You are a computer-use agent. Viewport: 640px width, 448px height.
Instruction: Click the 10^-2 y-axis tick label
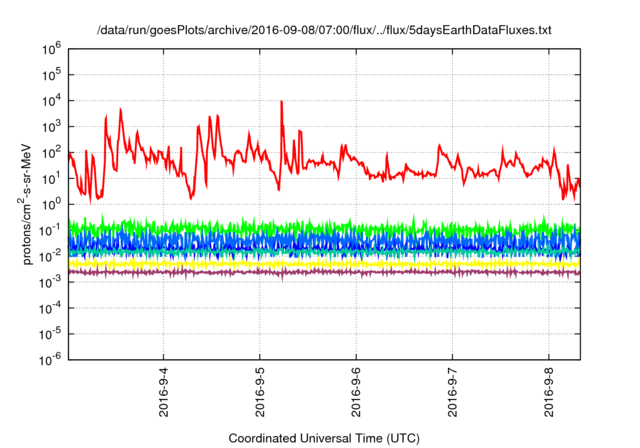coord(51,257)
